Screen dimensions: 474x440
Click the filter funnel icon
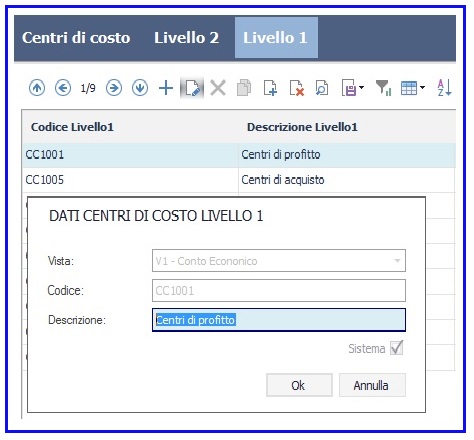[x=383, y=88]
